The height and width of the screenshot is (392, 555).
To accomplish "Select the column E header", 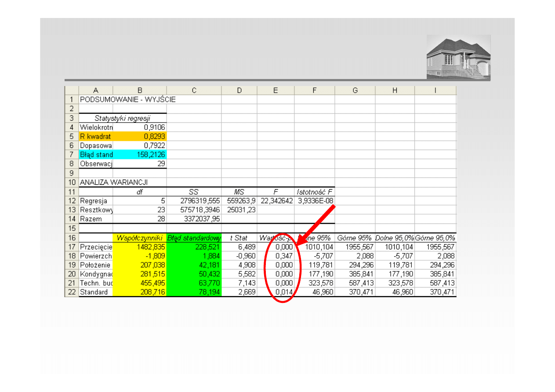I will [x=276, y=90].
